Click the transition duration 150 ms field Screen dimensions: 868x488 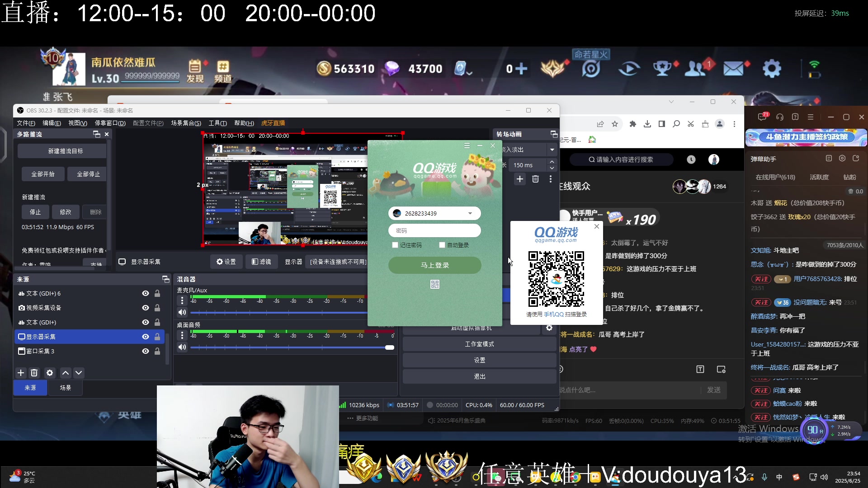coord(528,165)
